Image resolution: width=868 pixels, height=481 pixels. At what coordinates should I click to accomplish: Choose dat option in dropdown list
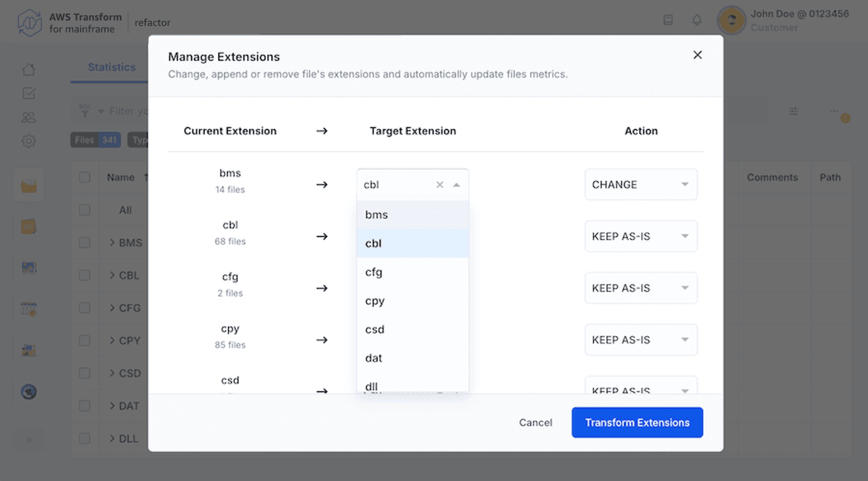pyautogui.click(x=374, y=358)
